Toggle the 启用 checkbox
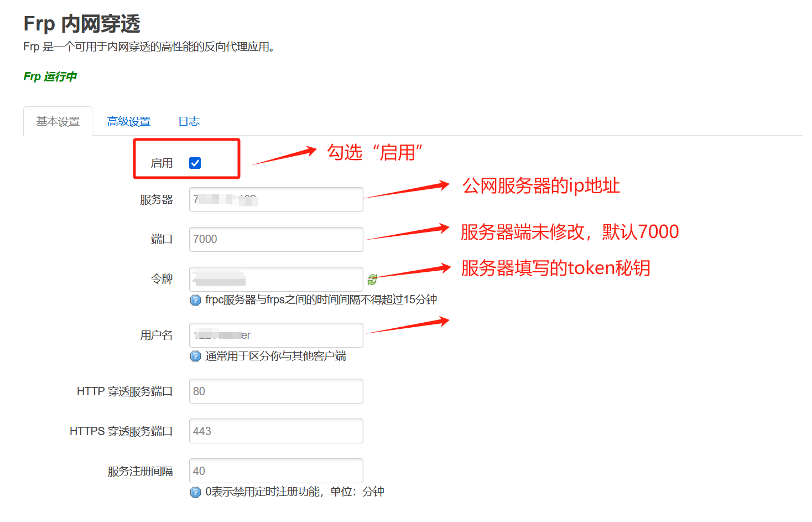This screenshot has height=522, width=812. (x=195, y=163)
